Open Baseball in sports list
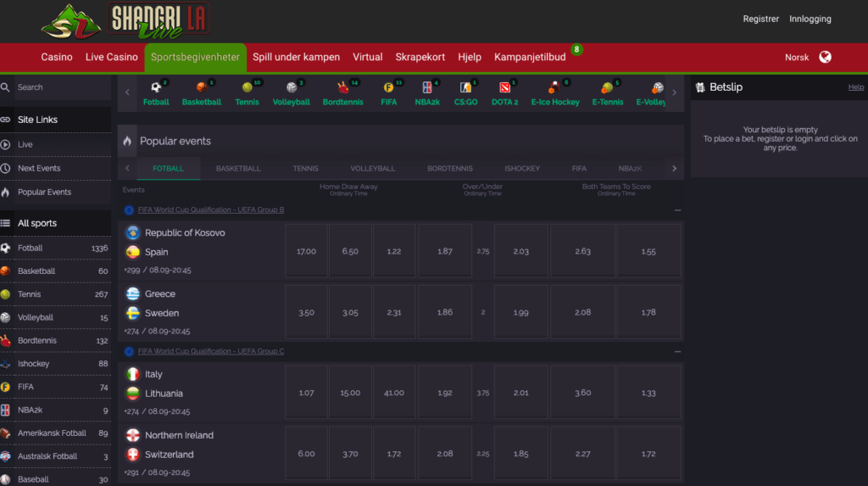This screenshot has width=868, height=486. coord(55,479)
